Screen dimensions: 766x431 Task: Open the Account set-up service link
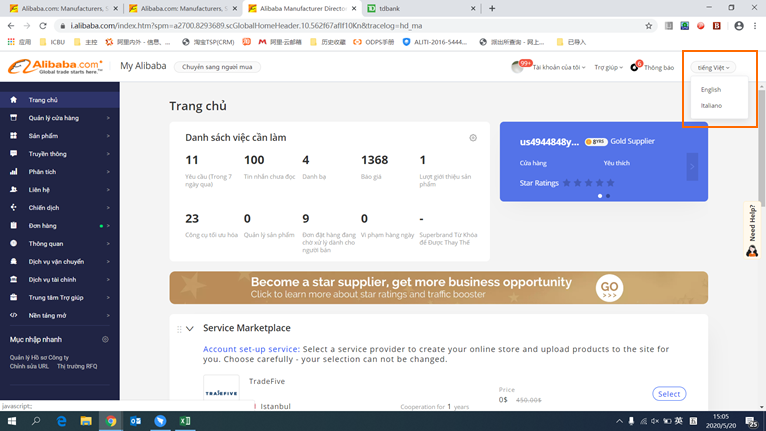tap(252, 349)
